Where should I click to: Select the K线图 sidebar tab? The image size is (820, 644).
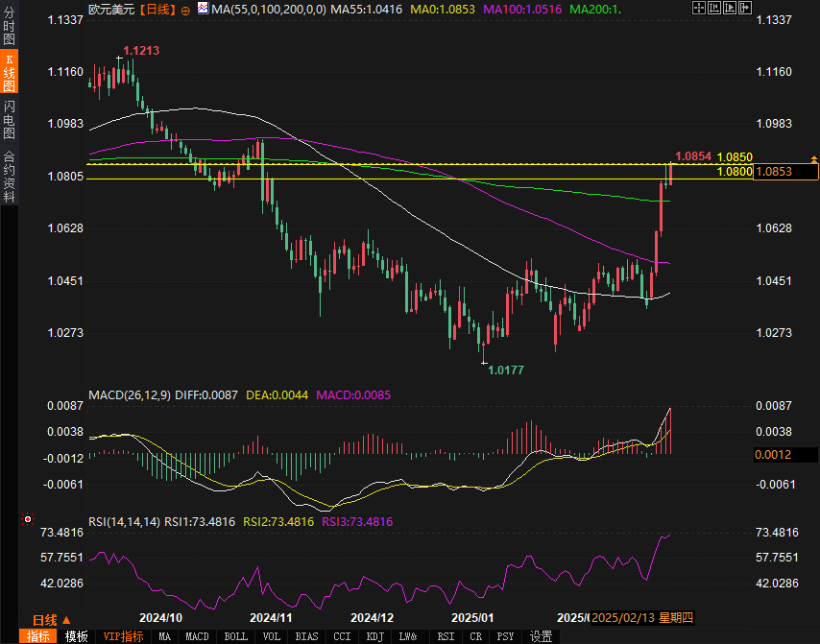point(9,74)
